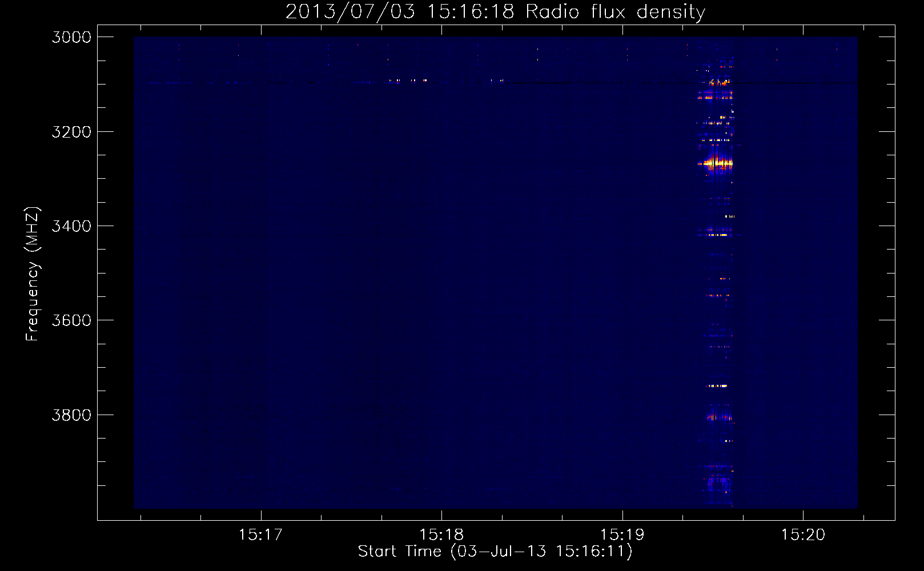Click the "Start Time (03-Jul-13 15:16:11)" label

(495, 552)
